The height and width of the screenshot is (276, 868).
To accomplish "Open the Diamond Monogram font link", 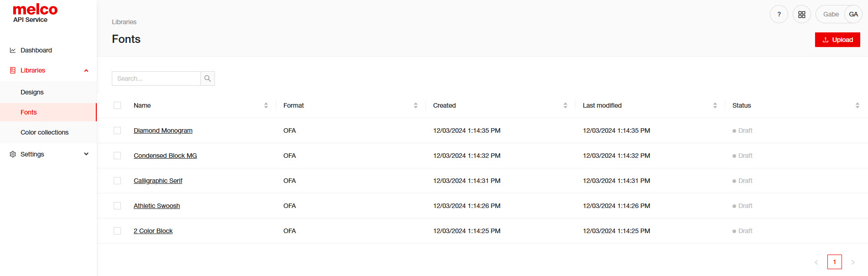I will coord(163,130).
